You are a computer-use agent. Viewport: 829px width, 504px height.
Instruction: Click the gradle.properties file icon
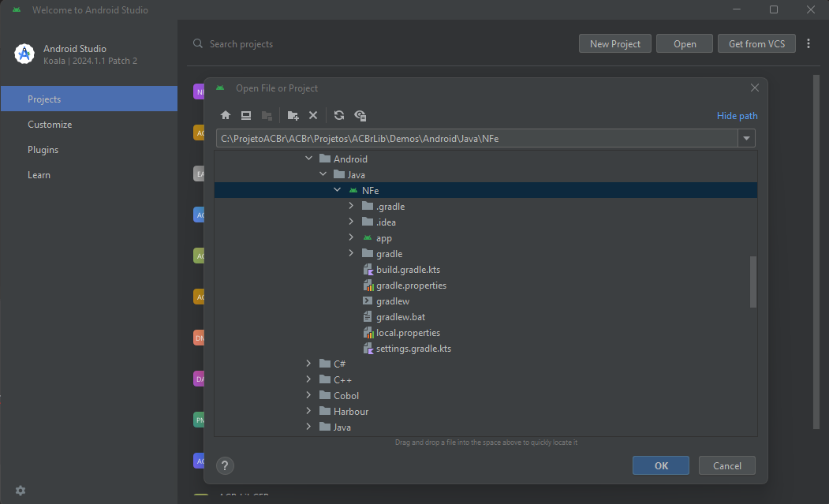[368, 286]
